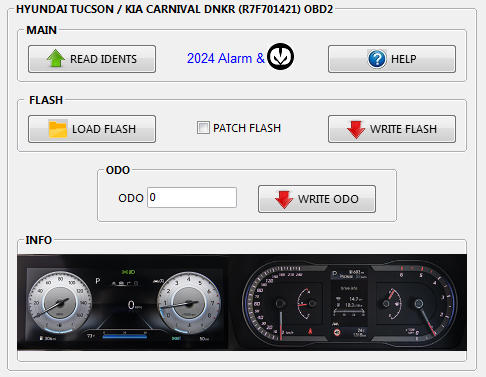Click the yellow folder icon on LOAD FLASH

58,129
